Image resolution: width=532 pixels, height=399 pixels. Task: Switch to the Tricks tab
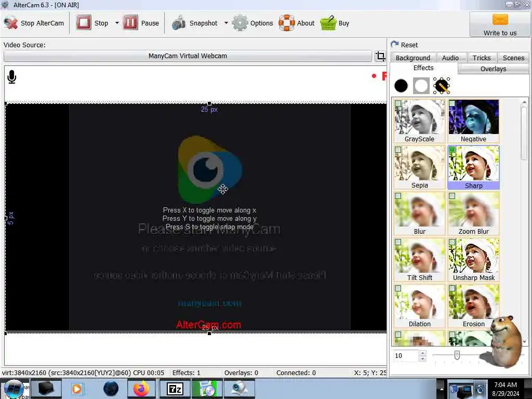(482, 58)
